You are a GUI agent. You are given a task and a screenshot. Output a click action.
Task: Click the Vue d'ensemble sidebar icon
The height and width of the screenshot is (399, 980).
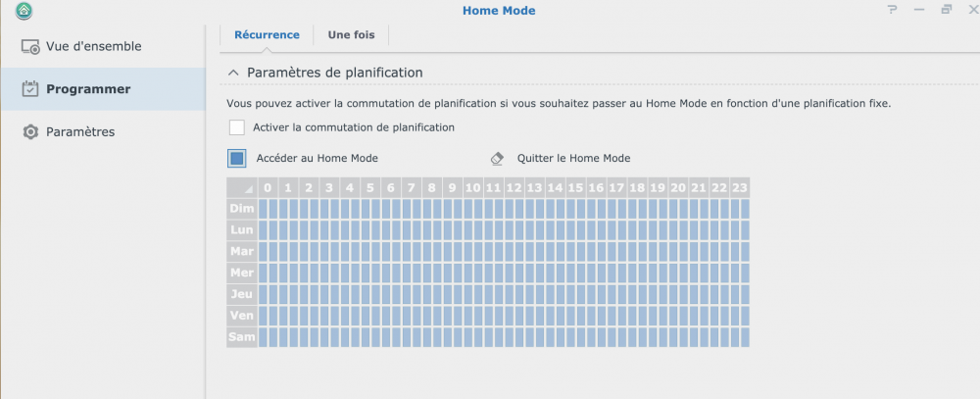(30, 47)
